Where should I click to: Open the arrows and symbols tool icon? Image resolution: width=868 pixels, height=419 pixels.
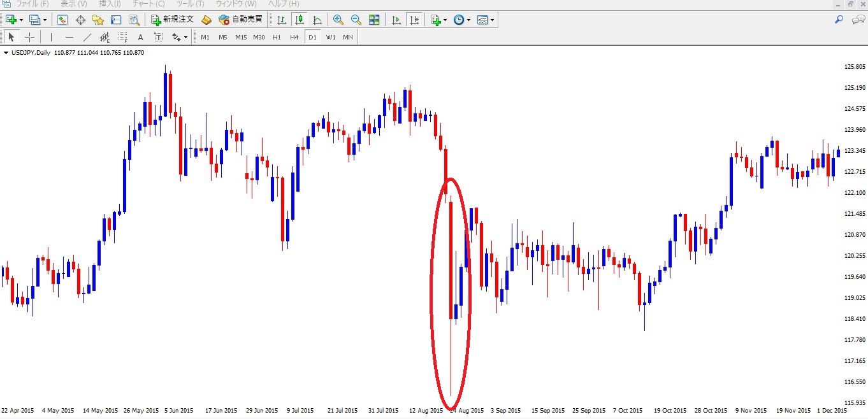pos(177,37)
